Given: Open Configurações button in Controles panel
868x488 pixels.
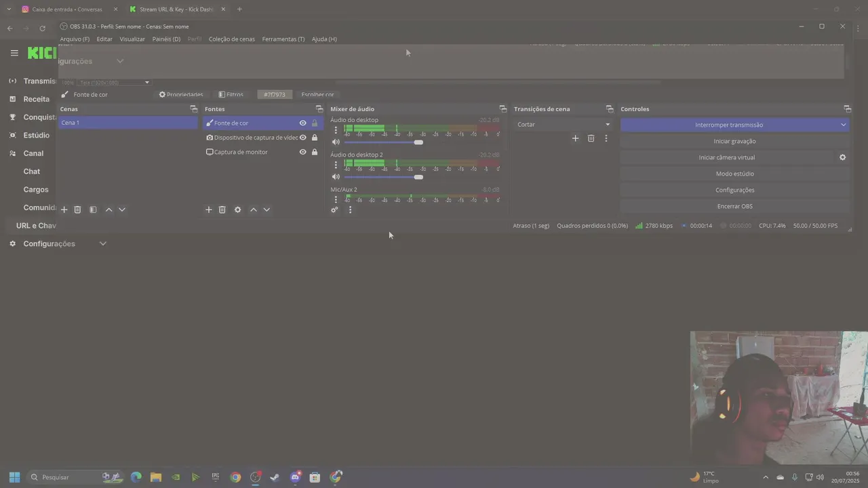Looking at the screenshot, I should [734, 190].
